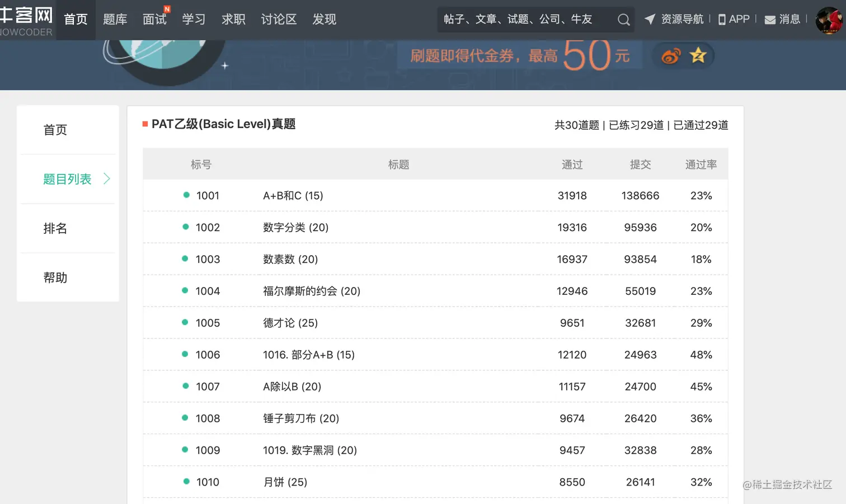Click the green status dot for problem 1010
Screen dimensions: 846x504
186,481
